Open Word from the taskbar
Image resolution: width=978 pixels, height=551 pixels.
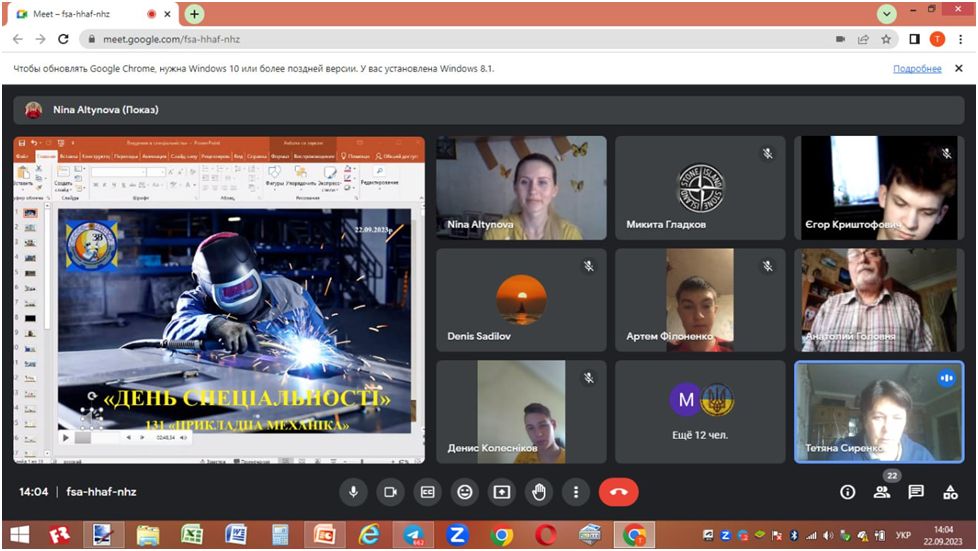(236, 535)
